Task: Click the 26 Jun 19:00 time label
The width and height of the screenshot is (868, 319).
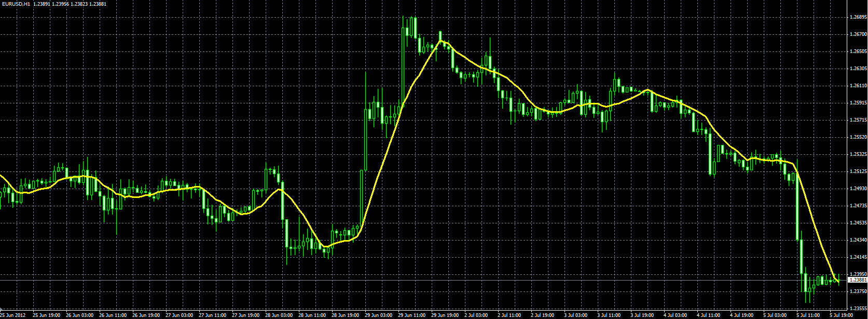Action: tap(146, 315)
